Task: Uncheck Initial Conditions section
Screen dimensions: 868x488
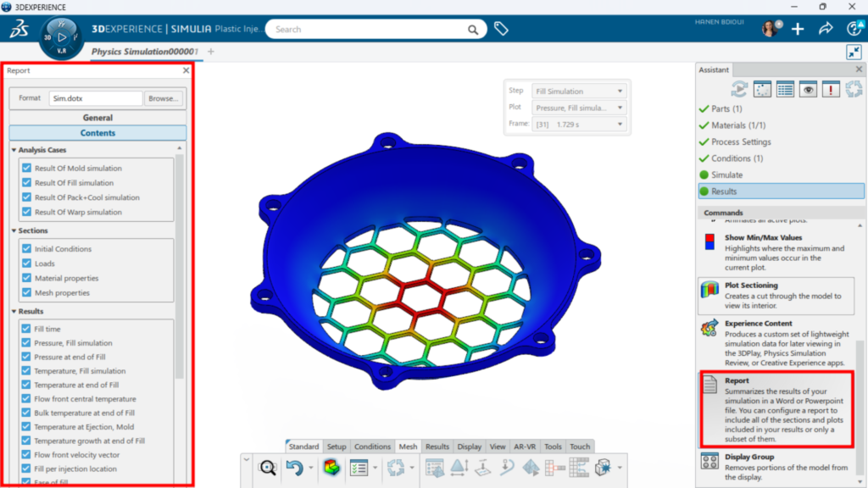Action: click(26, 249)
